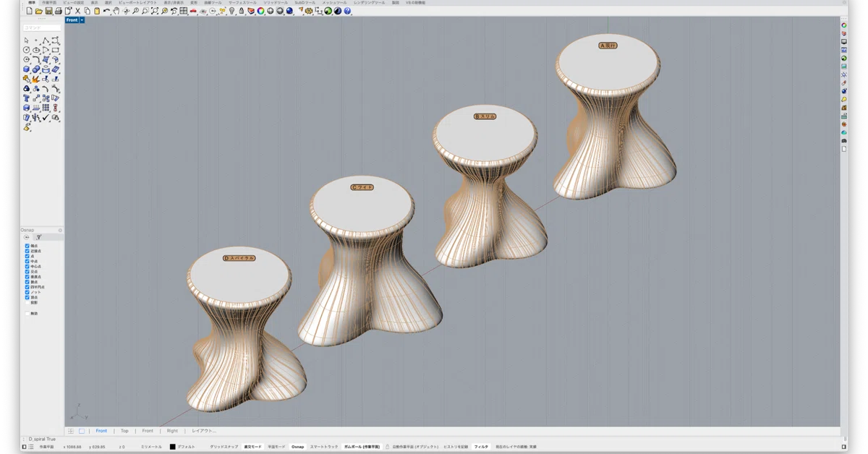Click the black layer color swatch
This screenshot has width=868, height=454.
click(x=172, y=447)
